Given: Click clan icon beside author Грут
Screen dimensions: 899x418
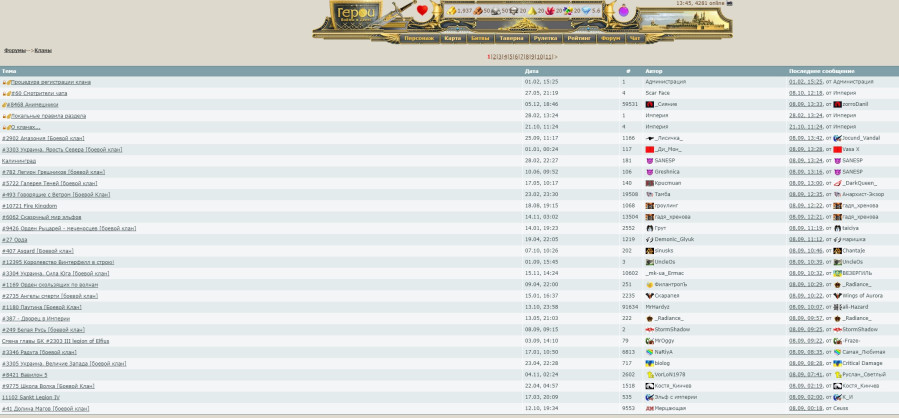Looking at the screenshot, I should point(650,228).
